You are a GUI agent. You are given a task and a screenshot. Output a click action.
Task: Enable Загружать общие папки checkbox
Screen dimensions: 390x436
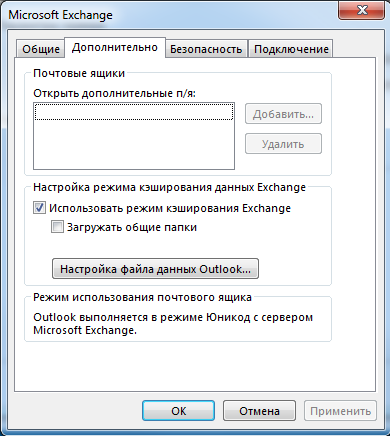[57, 227]
